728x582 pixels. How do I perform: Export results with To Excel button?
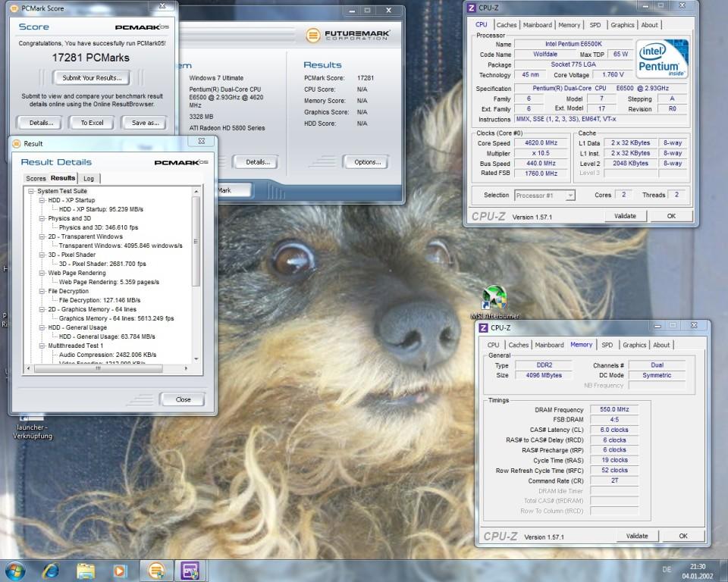(92, 123)
